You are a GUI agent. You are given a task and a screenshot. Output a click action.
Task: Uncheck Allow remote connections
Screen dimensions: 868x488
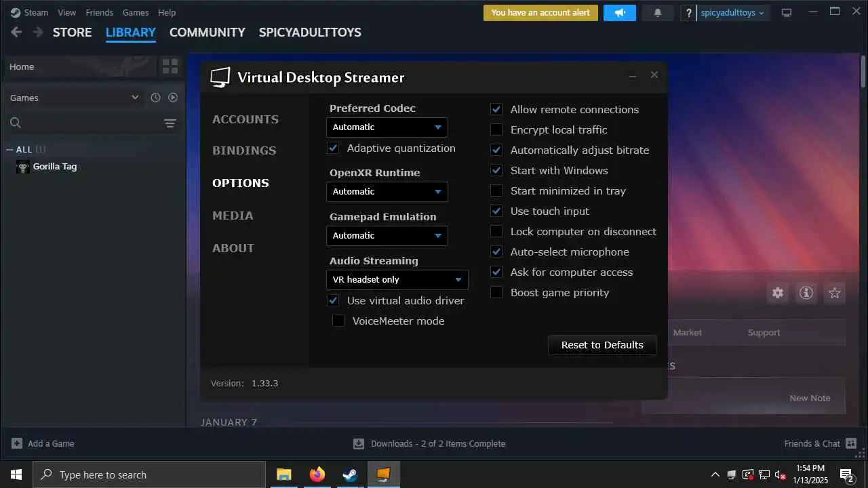point(496,109)
